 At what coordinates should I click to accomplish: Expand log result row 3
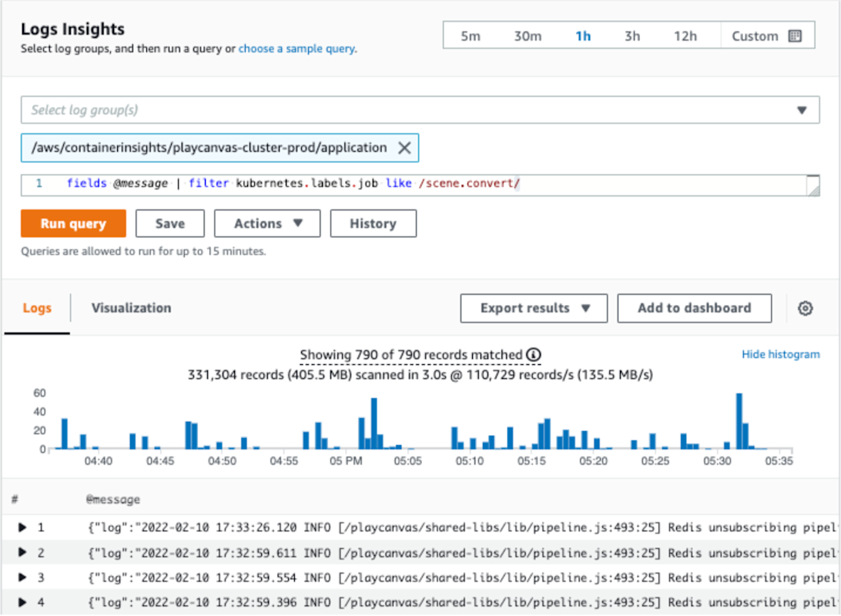tap(22, 577)
